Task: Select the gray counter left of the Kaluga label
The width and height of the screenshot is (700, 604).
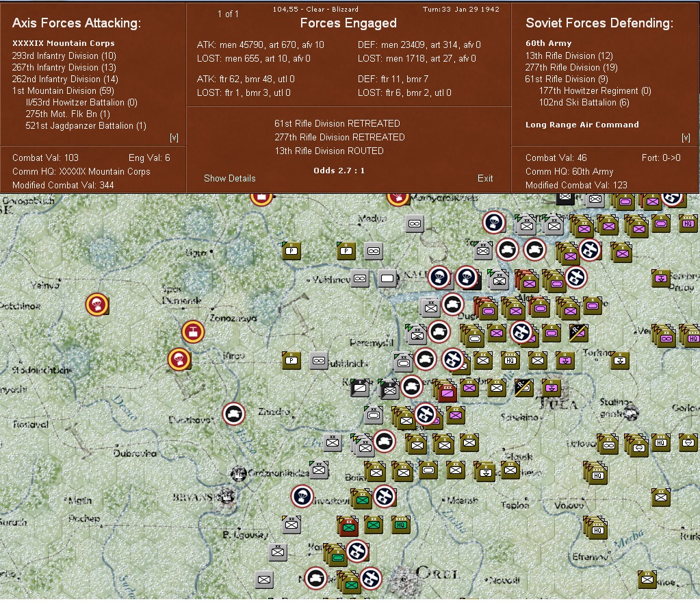Action: coord(387,279)
